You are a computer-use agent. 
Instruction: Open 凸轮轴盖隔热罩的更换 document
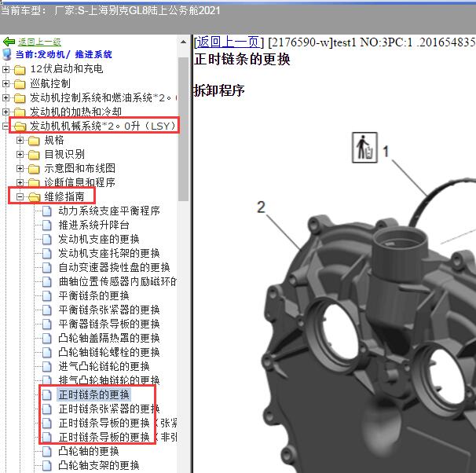(109, 338)
